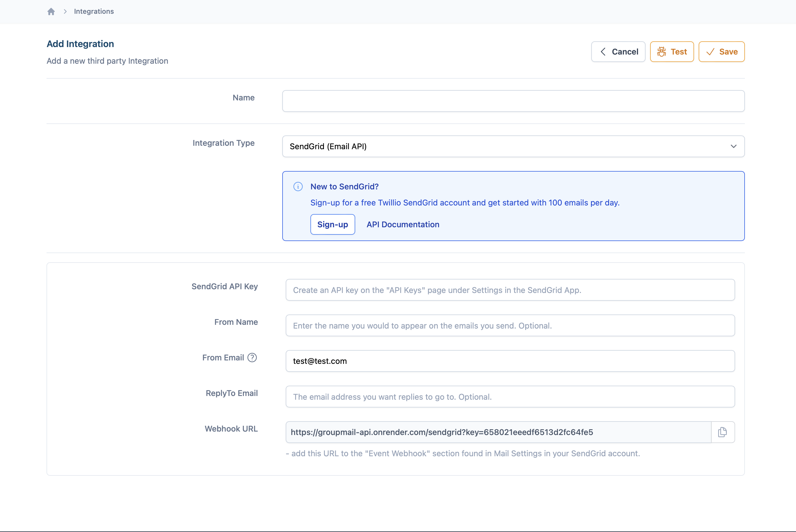Navigate to Integrations breadcrumb

pos(94,11)
